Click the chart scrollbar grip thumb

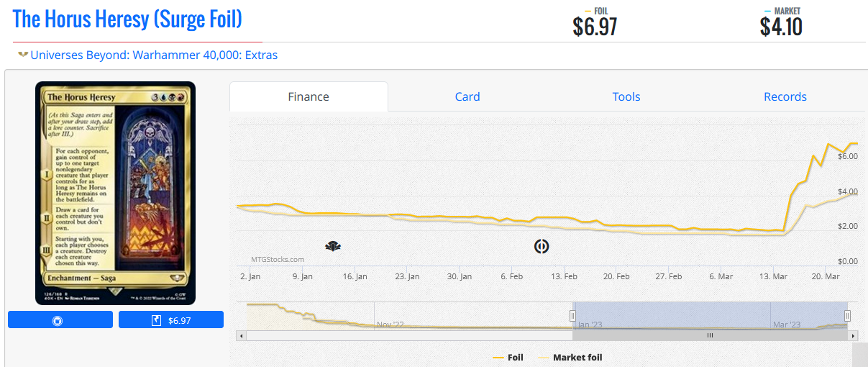tap(710, 335)
